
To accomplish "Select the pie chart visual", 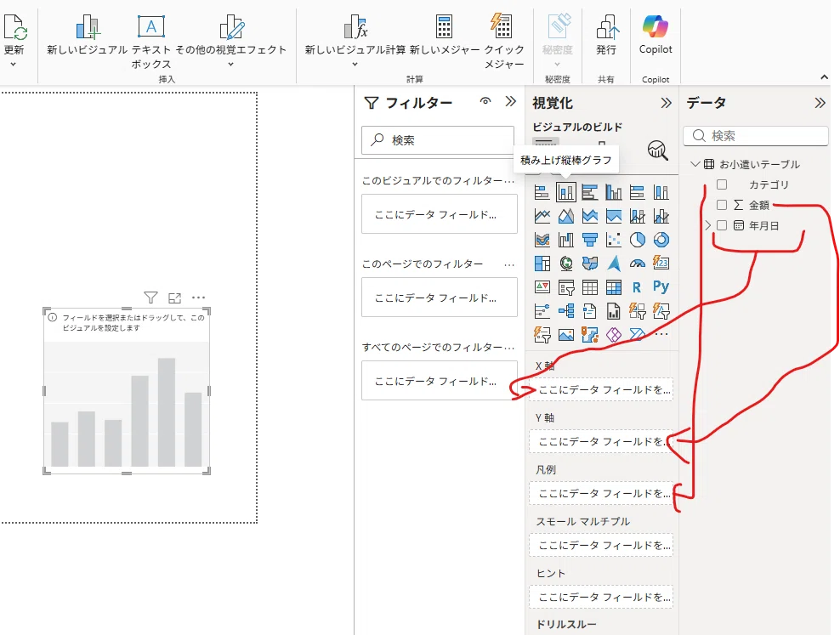I will click(x=637, y=240).
